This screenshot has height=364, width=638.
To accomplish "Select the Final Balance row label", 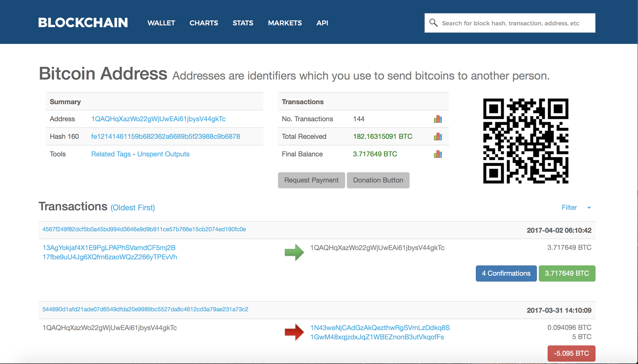I will point(302,154).
